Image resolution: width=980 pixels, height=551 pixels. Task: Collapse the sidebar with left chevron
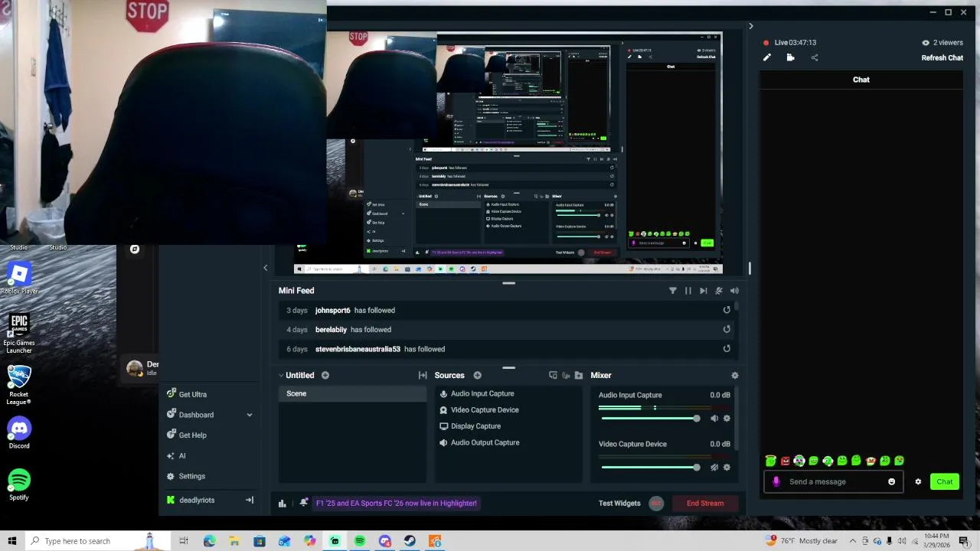pos(266,268)
